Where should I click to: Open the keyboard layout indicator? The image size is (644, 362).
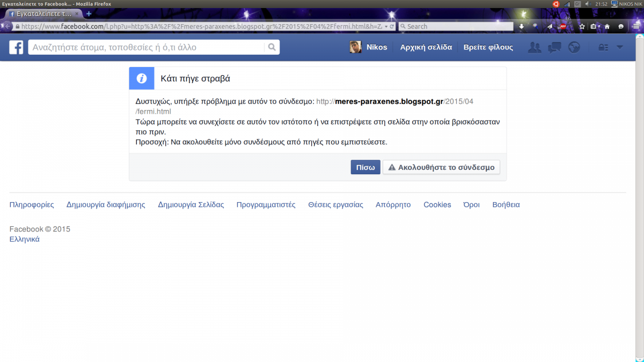point(577,4)
